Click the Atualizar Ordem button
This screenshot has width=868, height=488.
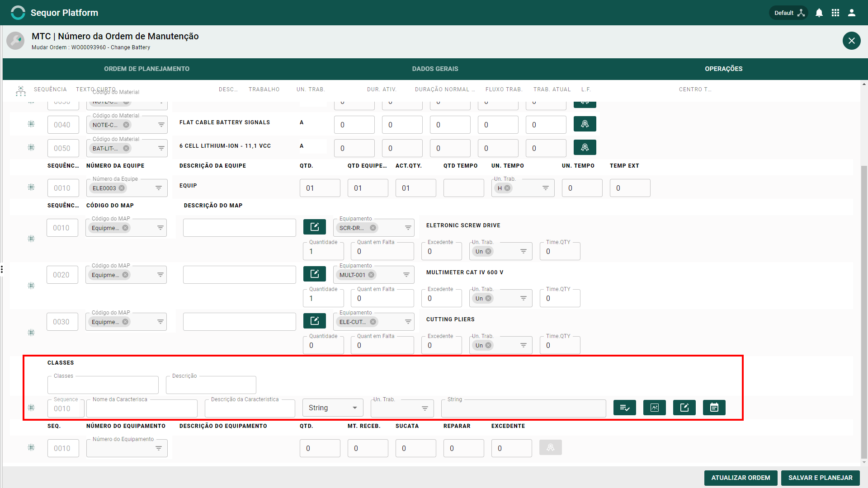[x=741, y=478]
